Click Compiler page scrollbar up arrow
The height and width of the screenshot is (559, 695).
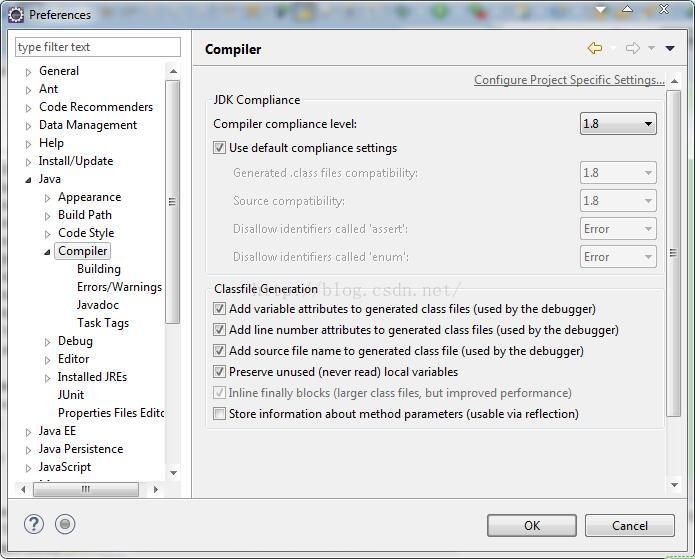pos(674,81)
